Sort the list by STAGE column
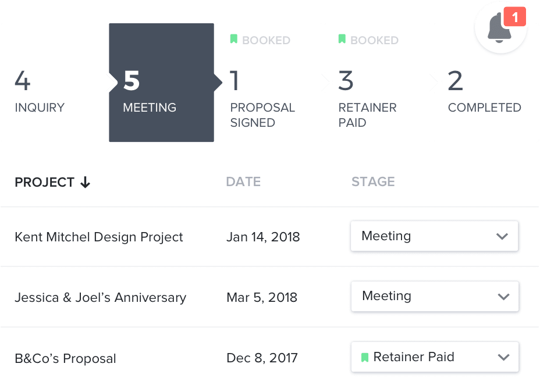 (x=373, y=181)
